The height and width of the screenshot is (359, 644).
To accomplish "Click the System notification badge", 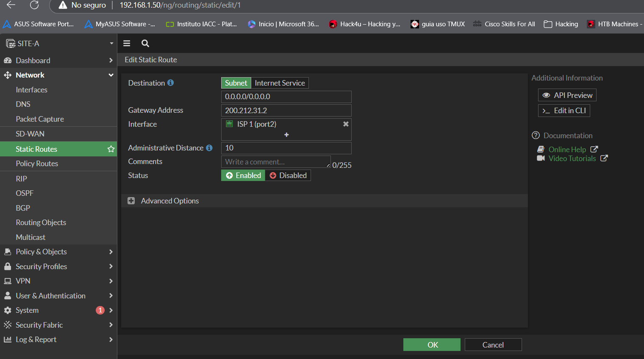I will (x=100, y=310).
